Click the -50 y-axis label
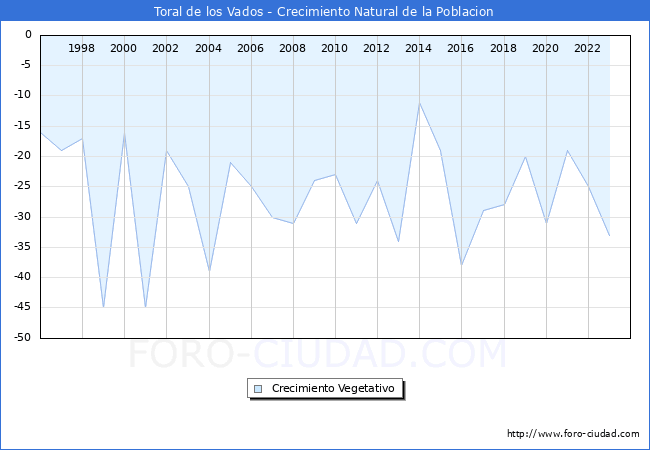The height and width of the screenshot is (450, 650). [22, 337]
